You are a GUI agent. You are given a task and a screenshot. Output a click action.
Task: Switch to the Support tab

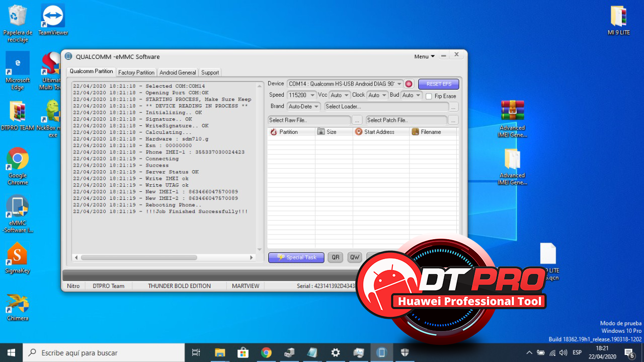coord(210,73)
